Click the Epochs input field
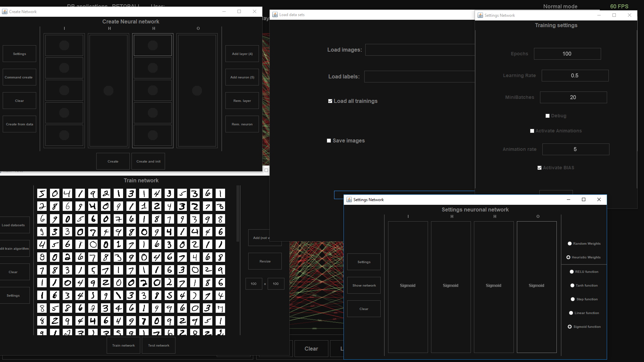Image resolution: width=644 pixels, height=362 pixels. point(567,54)
